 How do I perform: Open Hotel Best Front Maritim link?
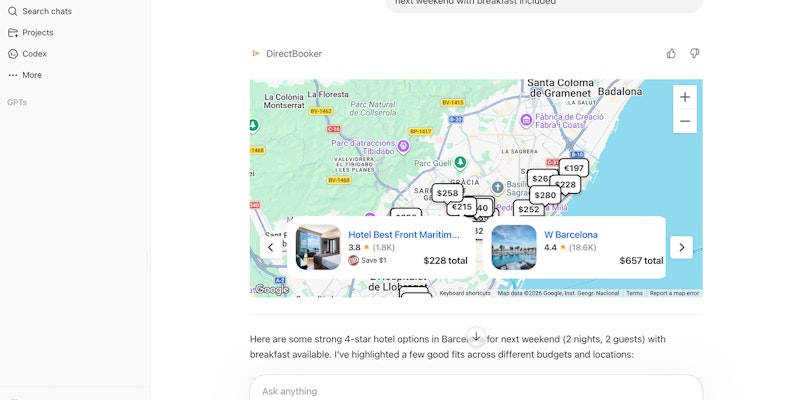click(404, 235)
